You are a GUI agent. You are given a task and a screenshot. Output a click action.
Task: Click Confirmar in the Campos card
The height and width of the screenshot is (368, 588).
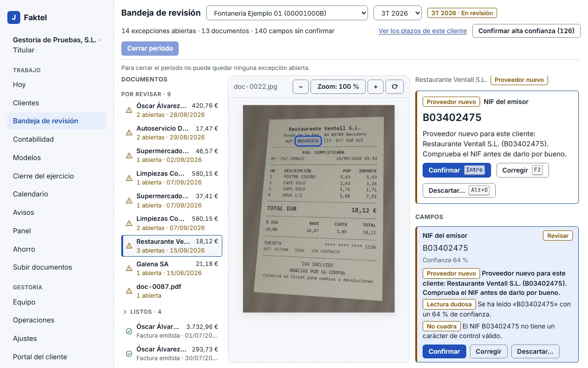[444, 351]
